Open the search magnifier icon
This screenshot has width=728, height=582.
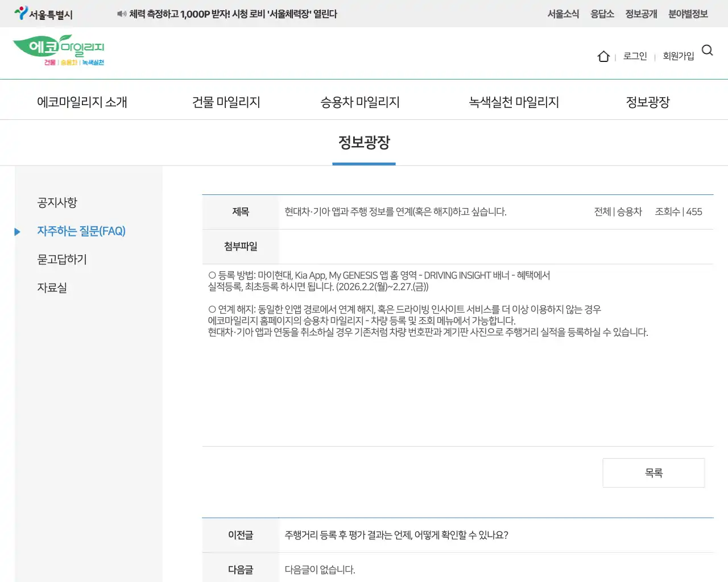(708, 50)
